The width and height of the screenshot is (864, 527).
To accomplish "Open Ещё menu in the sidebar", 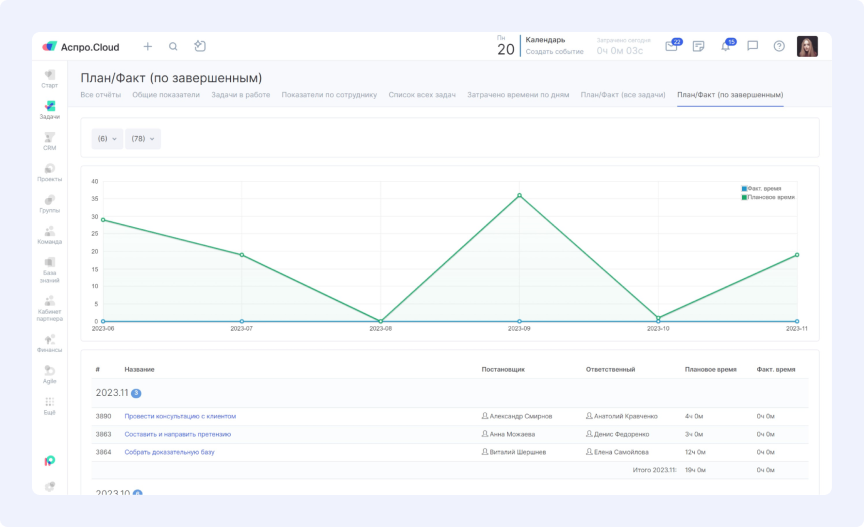I will (50, 406).
